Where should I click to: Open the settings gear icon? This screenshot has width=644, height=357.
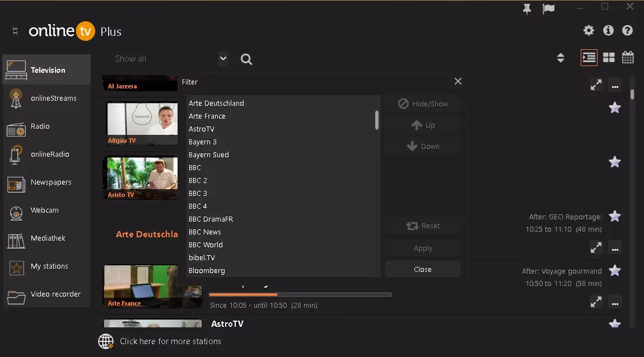click(x=589, y=30)
